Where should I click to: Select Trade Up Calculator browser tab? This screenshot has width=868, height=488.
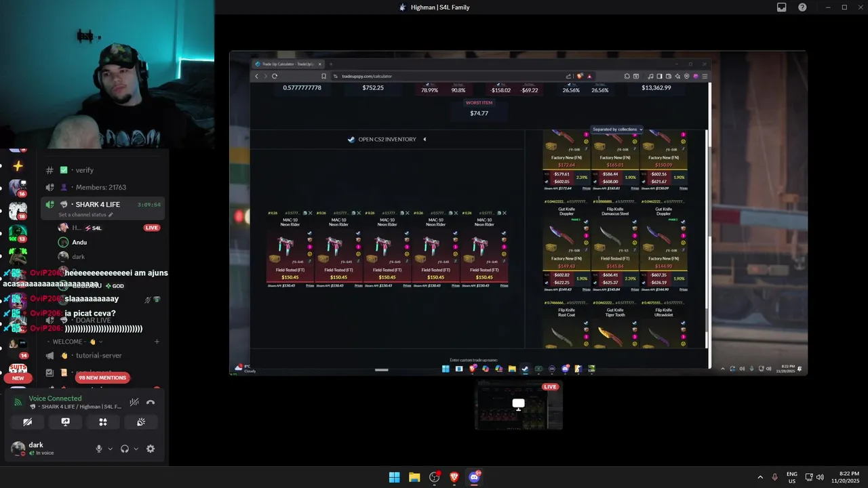(288, 64)
